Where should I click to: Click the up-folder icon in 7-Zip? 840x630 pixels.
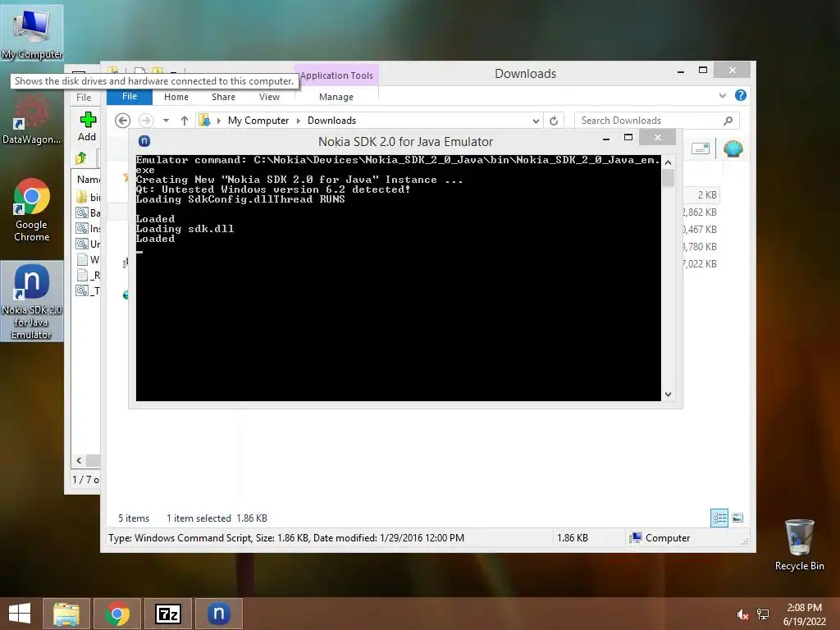81,158
